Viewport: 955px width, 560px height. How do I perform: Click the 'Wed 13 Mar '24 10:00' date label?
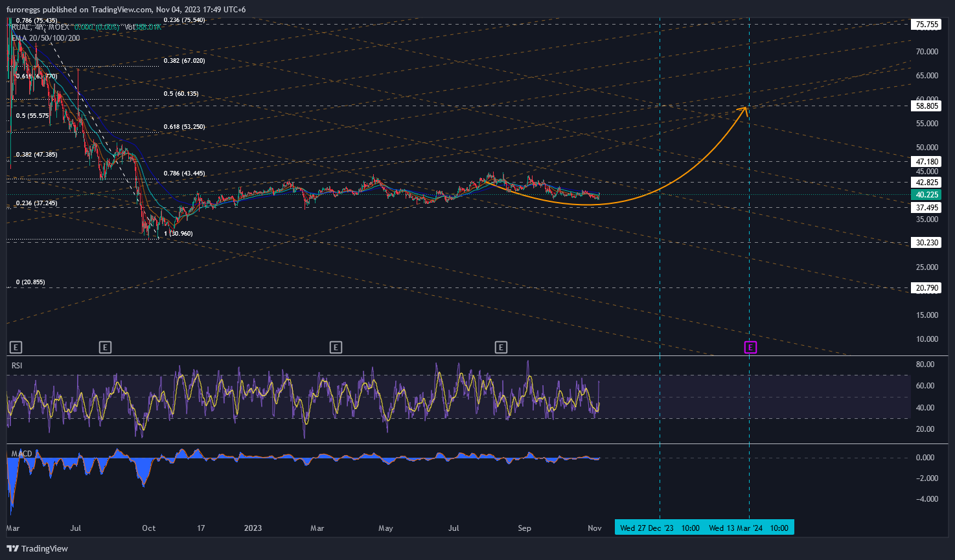click(749, 528)
